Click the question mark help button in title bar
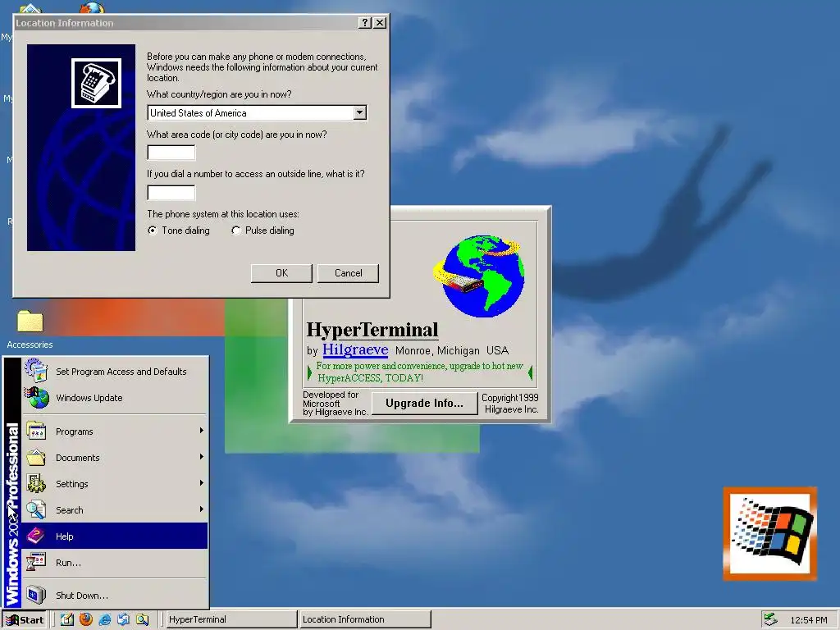Viewport: 840px width, 630px height. pos(365,22)
